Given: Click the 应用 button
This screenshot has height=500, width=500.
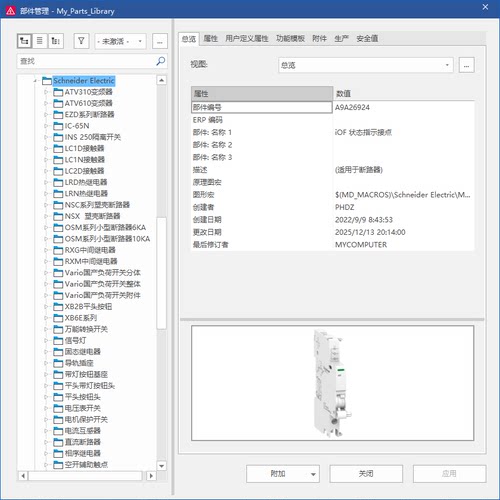Looking at the screenshot, I should (449, 474).
